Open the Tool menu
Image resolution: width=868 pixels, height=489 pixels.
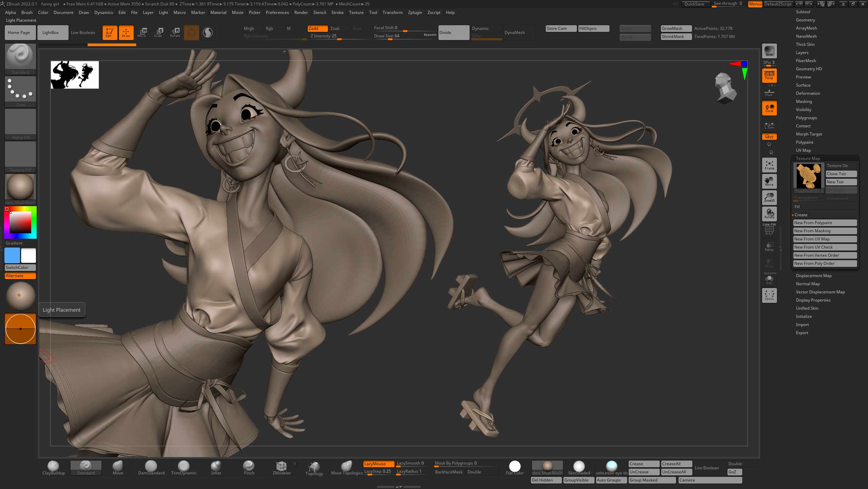pos(373,13)
